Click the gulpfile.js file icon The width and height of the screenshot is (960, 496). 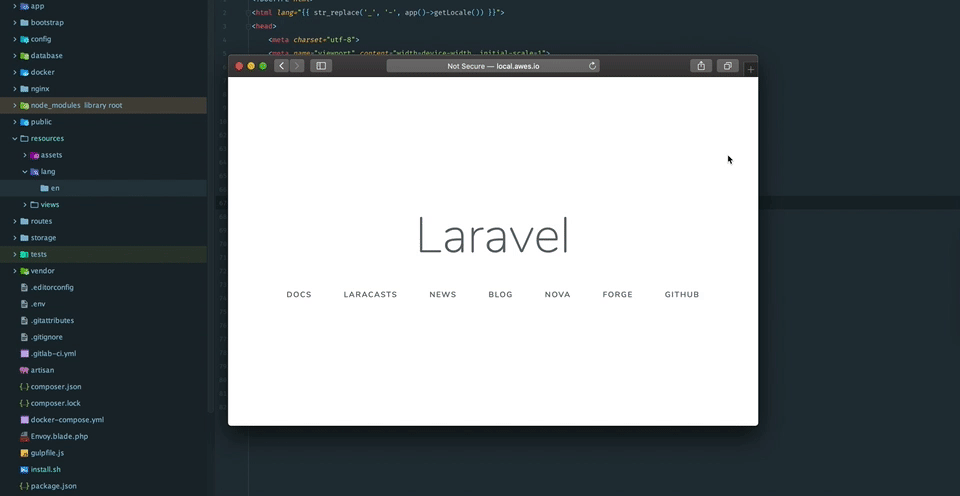coord(24,453)
